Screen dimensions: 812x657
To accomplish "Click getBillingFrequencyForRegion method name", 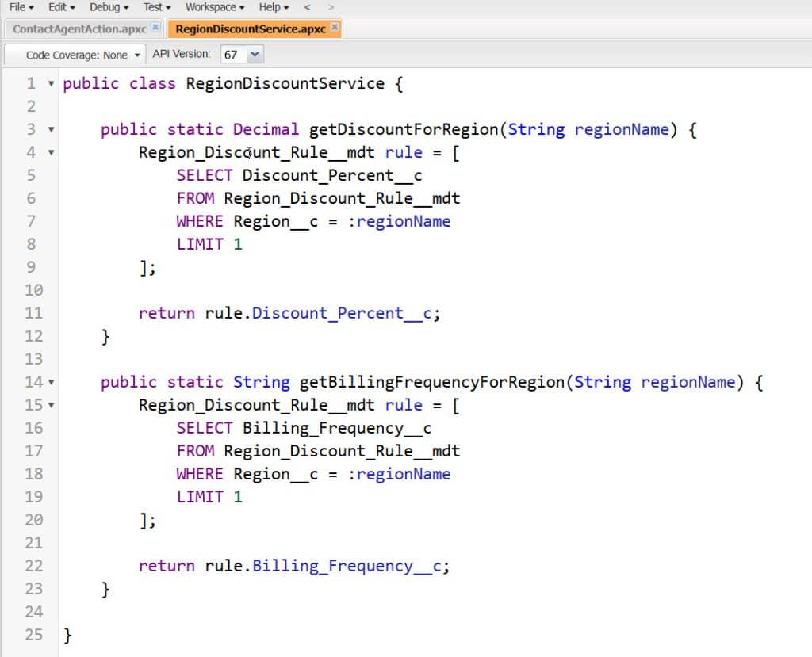I will pos(432,382).
